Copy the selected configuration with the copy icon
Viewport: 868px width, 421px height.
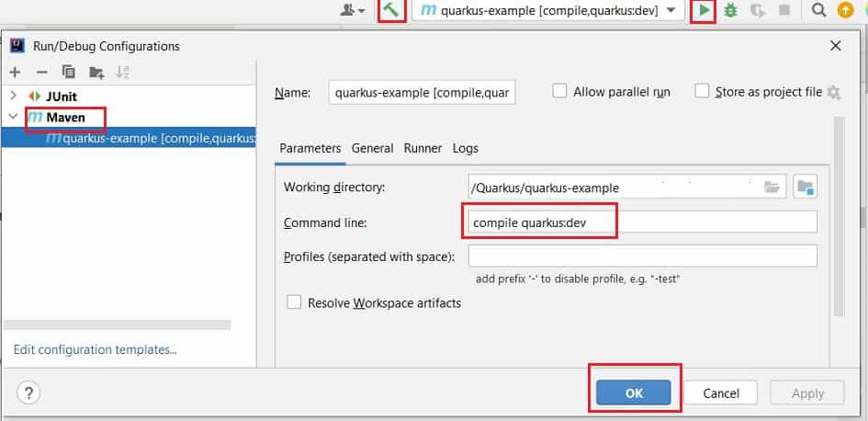(69, 72)
